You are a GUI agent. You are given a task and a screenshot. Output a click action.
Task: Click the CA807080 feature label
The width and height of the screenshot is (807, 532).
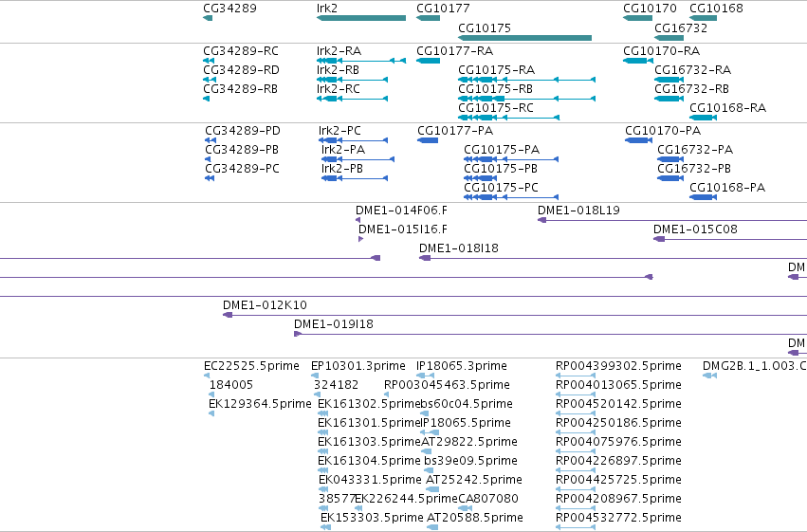(488, 499)
